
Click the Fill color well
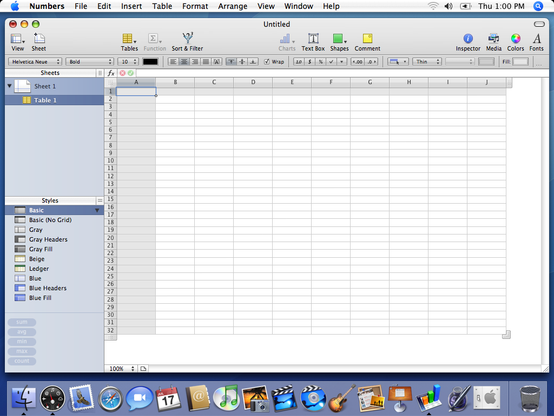click(x=520, y=62)
